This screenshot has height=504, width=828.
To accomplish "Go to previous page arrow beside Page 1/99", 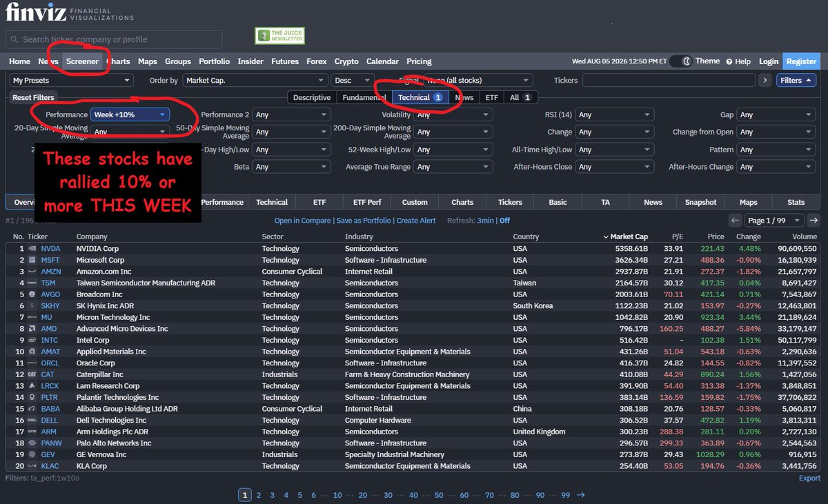I will 736,220.
